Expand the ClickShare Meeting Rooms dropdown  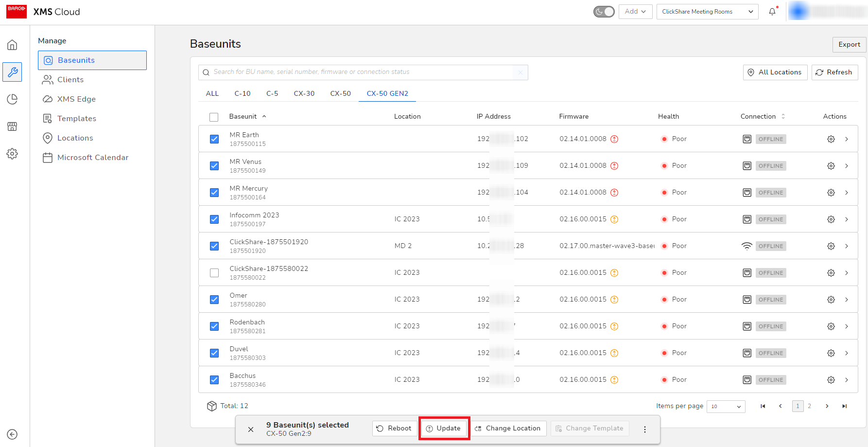point(707,12)
